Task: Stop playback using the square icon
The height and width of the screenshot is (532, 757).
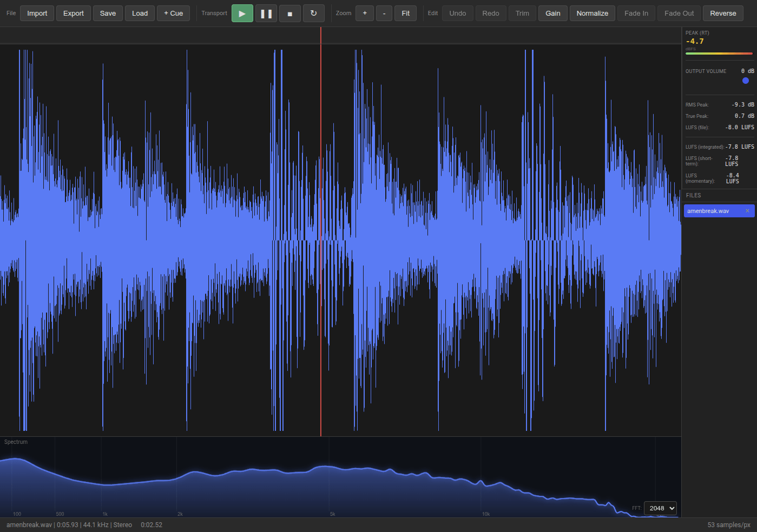Action: 290,14
